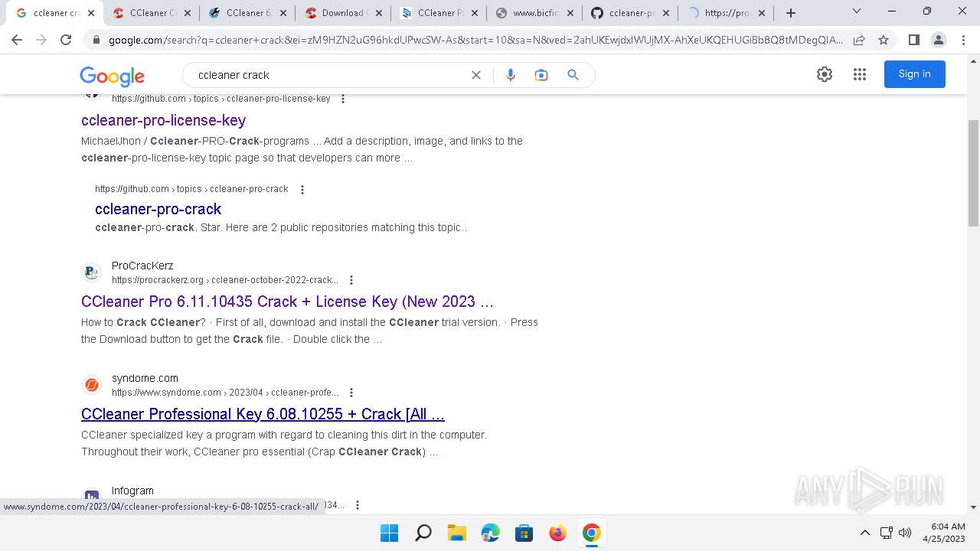Reload the current page
This screenshot has height=551, width=980.
66,40
